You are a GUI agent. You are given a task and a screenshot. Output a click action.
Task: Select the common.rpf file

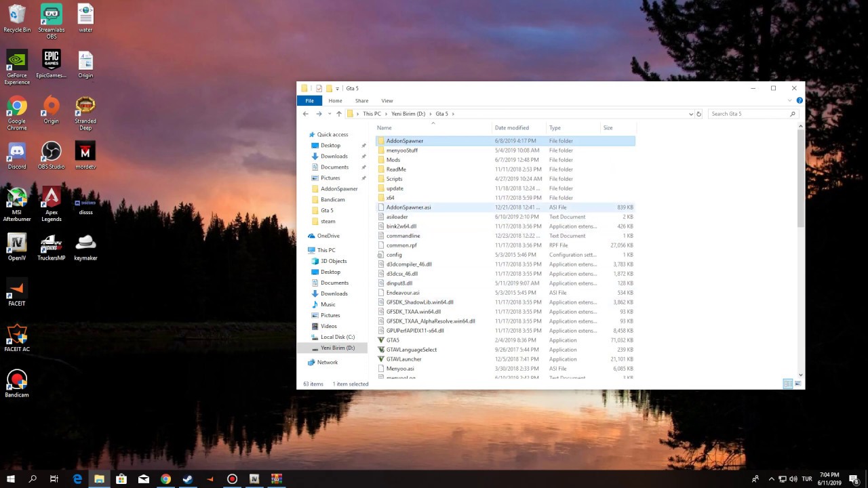tap(505, 245)
